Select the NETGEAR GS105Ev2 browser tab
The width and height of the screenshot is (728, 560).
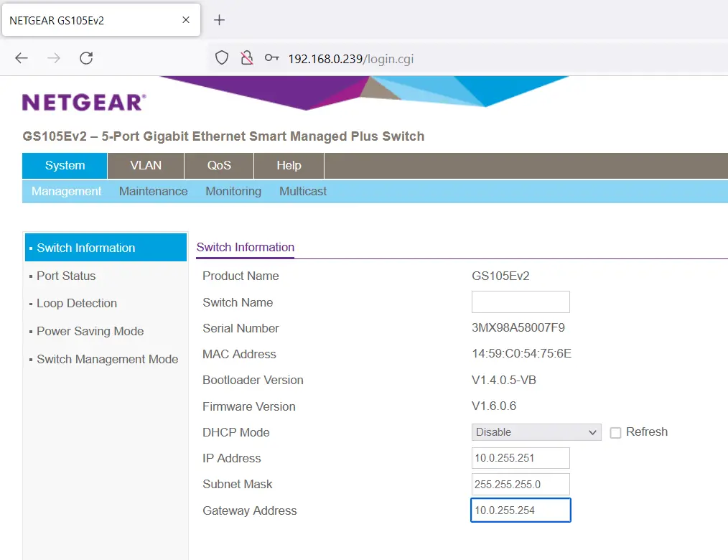pos(101,20)
